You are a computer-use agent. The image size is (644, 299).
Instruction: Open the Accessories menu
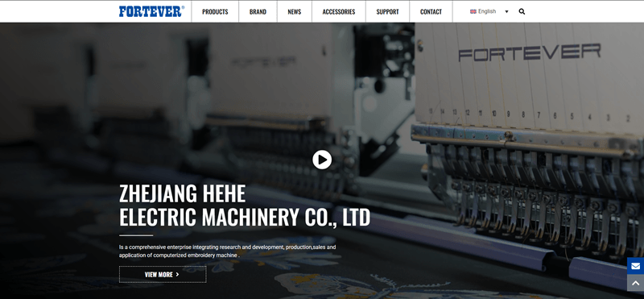click(338, 11)
